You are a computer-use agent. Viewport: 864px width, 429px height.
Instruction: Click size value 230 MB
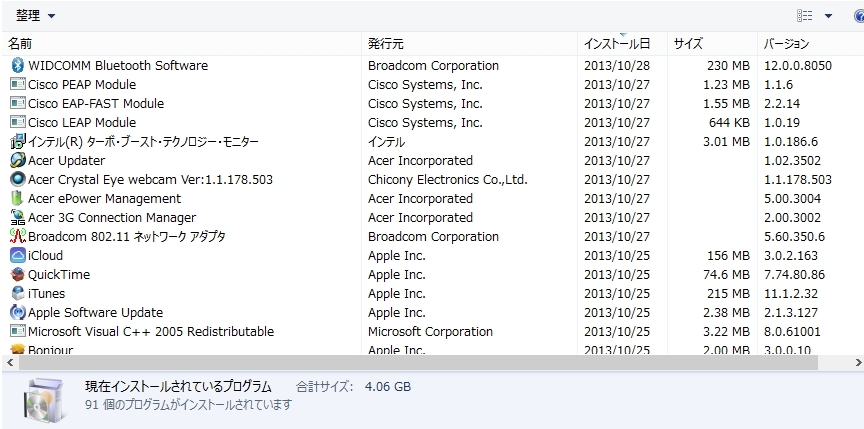pos(728,66)
